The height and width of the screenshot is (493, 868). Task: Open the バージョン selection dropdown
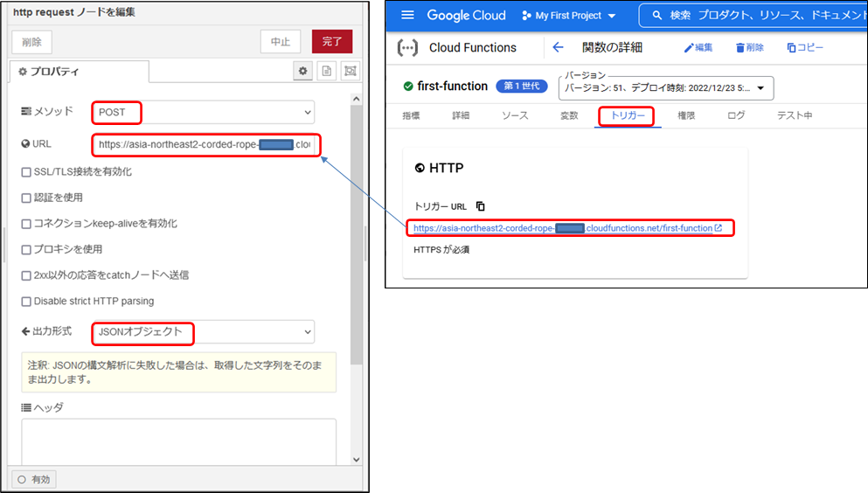coord(665,87)
